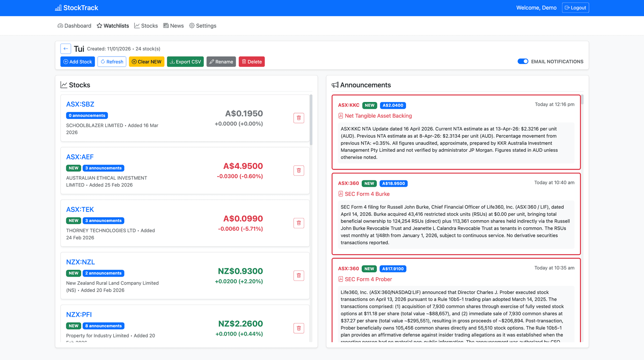Click the Watchlists star icon
This screenshot has height=360, width=644.
point(99,26)
